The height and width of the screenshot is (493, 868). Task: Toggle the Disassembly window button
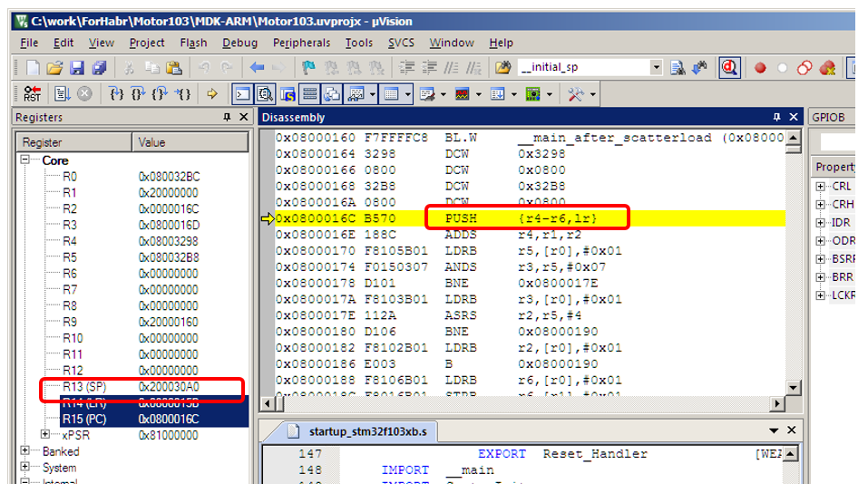[x=265, y=94]
